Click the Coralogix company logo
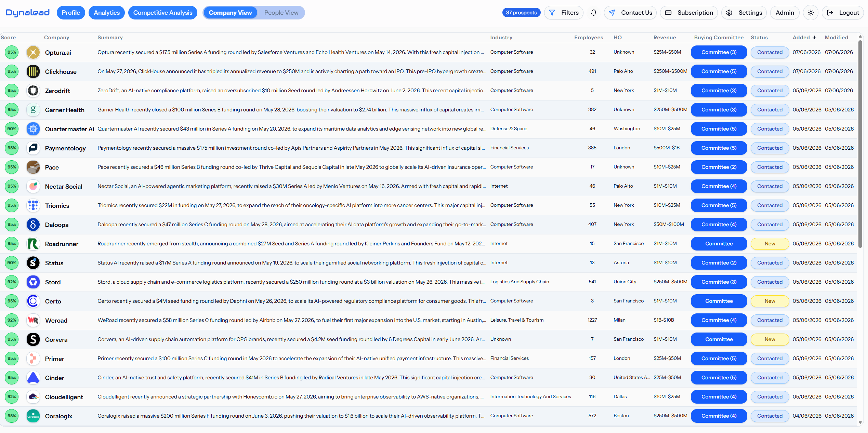The height and width of the screenshot is (433, 868). [33, 416]
